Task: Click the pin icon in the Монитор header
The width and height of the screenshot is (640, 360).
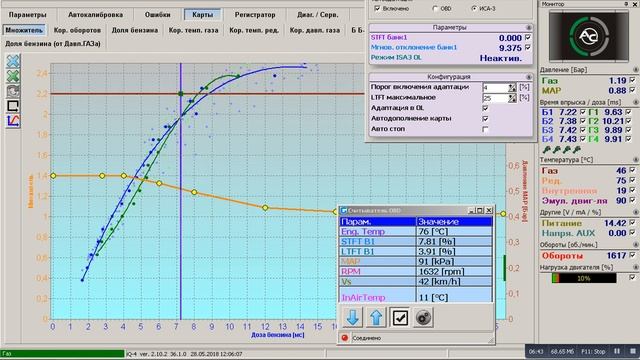Action: pos(626,4)
